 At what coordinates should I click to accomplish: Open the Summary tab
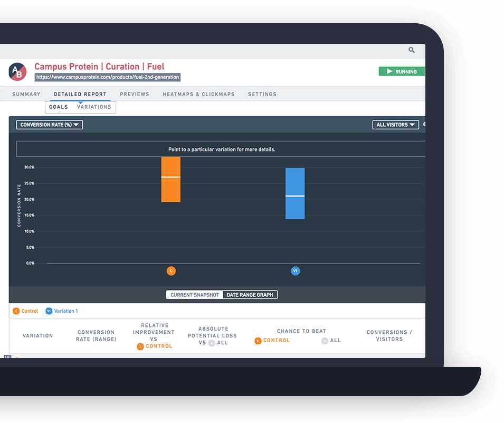(26, 94)
